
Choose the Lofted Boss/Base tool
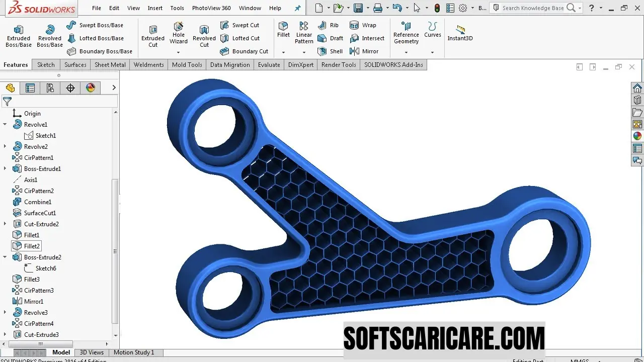[95, 38]
